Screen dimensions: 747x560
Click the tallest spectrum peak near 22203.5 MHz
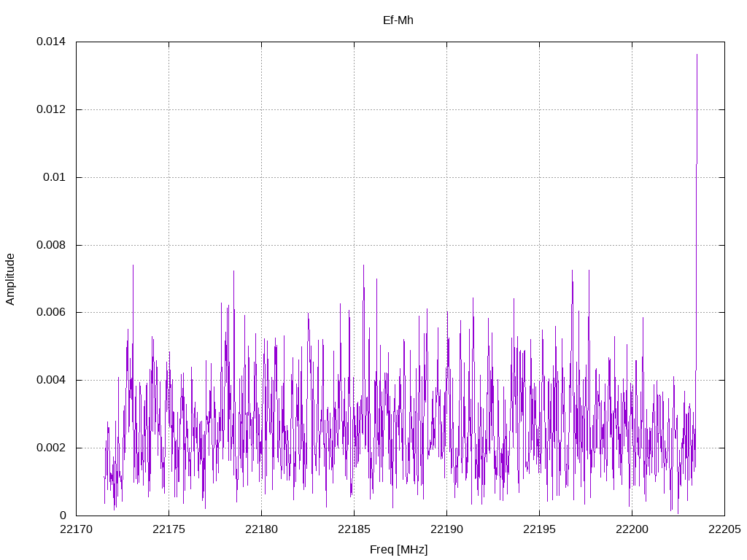697,55
